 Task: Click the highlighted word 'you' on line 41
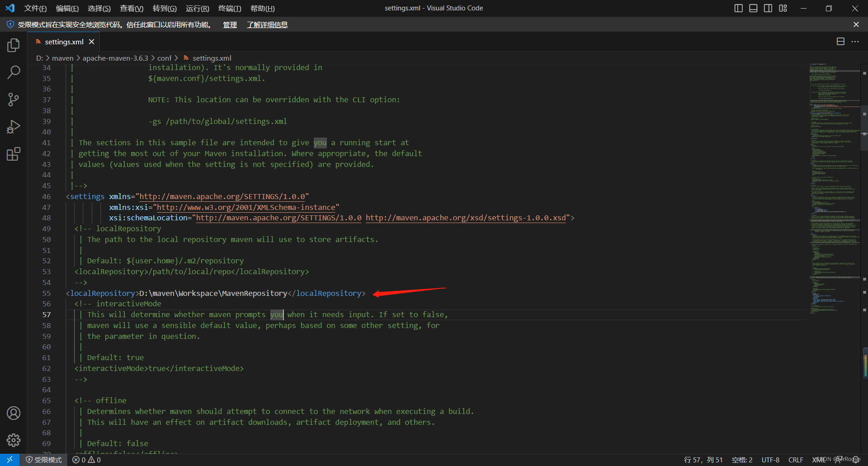coord(320,143)
